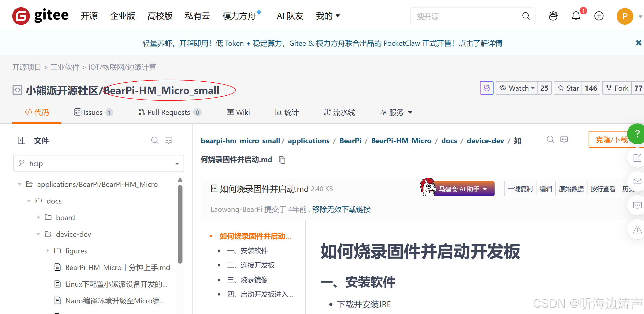Click the mail envelope floating side icon
The height and width of the screenshot is (314, 644).
(x=637, y=181)
